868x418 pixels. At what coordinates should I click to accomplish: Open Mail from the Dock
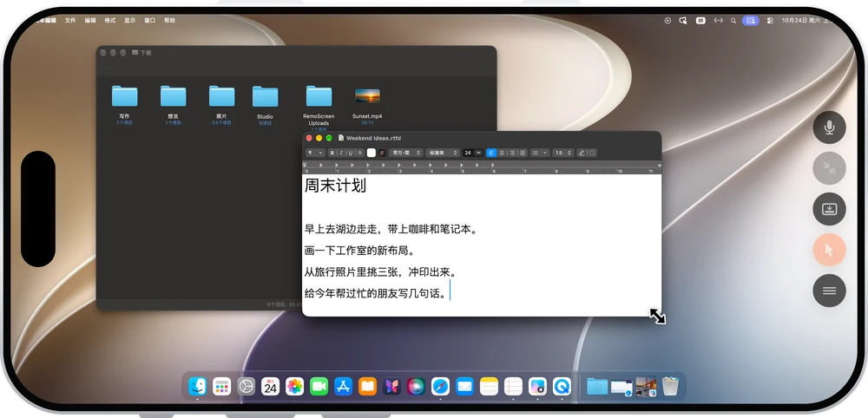click(x=464, y=387)
